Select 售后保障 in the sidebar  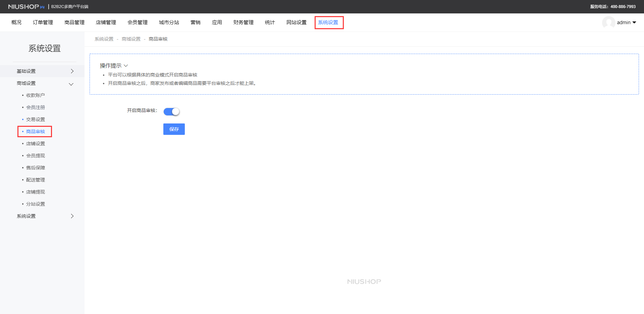point(36,168)
